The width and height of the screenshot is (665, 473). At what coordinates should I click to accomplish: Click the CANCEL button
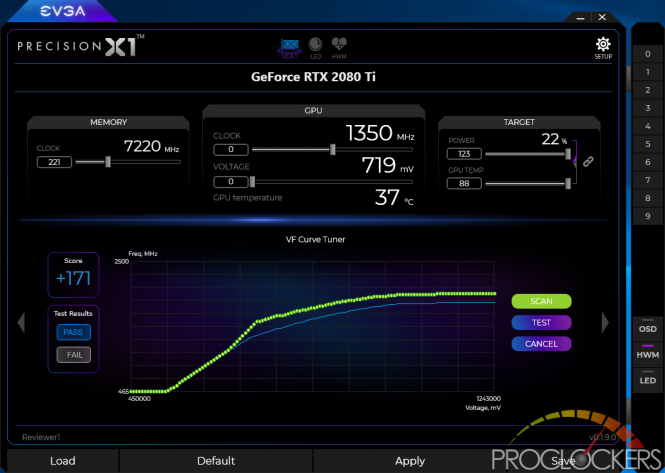point(541,344)
